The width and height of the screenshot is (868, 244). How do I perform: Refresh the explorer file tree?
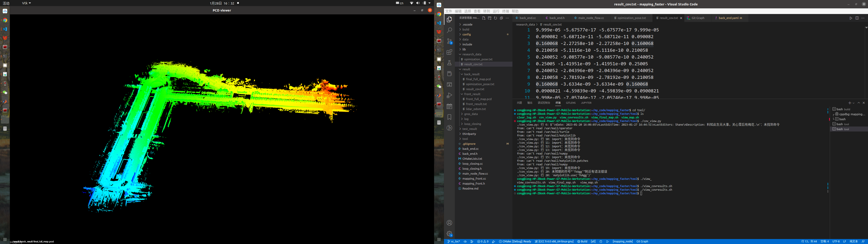(495, 18)
